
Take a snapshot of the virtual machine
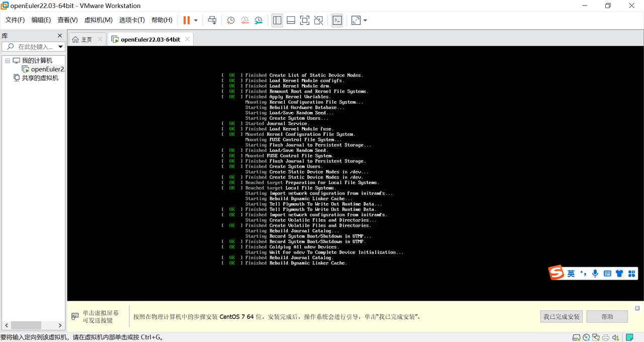[x=230, y=20]
